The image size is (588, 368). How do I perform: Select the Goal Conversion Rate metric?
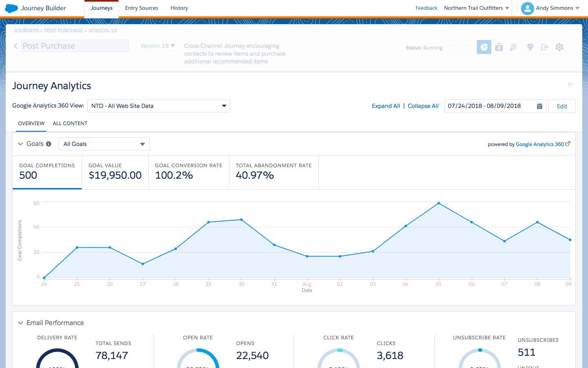(189, 172)
